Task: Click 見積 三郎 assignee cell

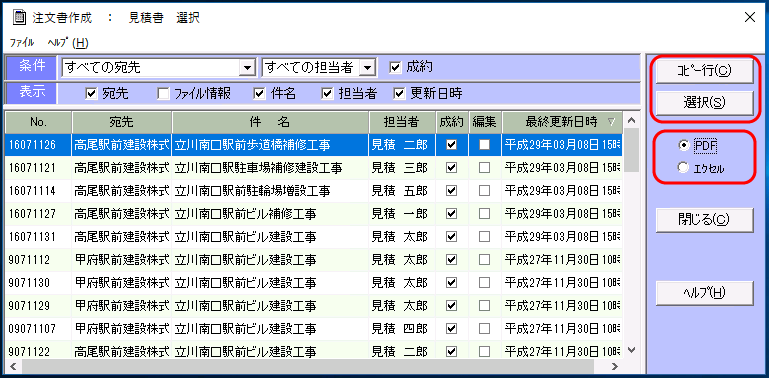Action: 402,168
